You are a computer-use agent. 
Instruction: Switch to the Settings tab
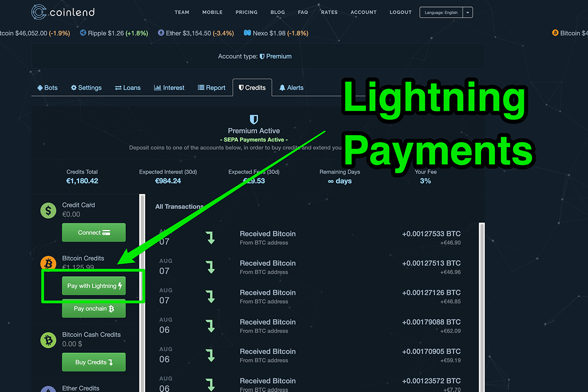[86, 88]
